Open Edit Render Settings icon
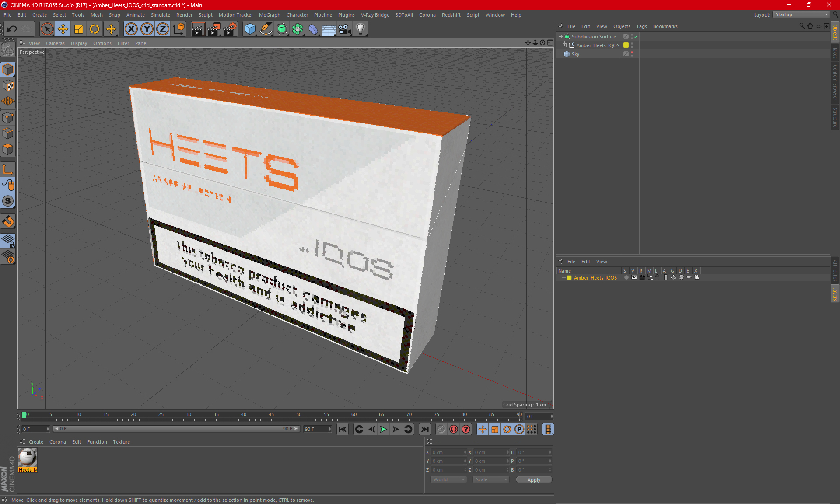840x504 pixels. [x=230, y=29]
